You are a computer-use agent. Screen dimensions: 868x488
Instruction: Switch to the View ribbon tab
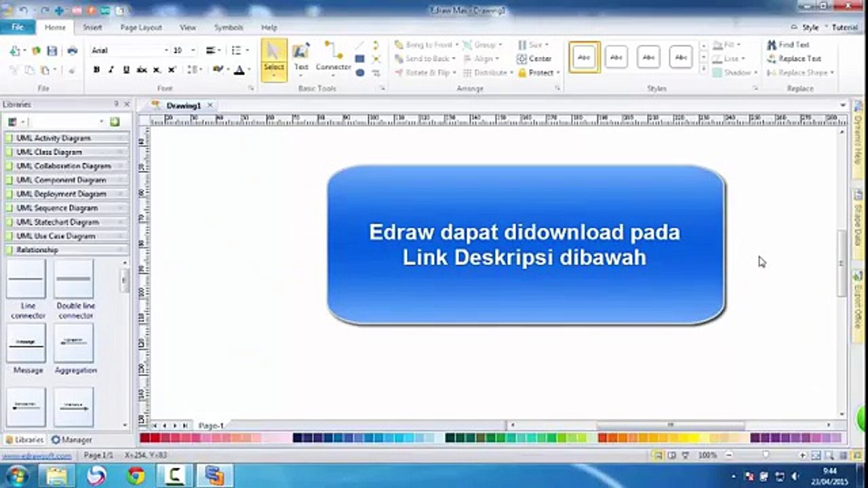(x=188, y=28)
